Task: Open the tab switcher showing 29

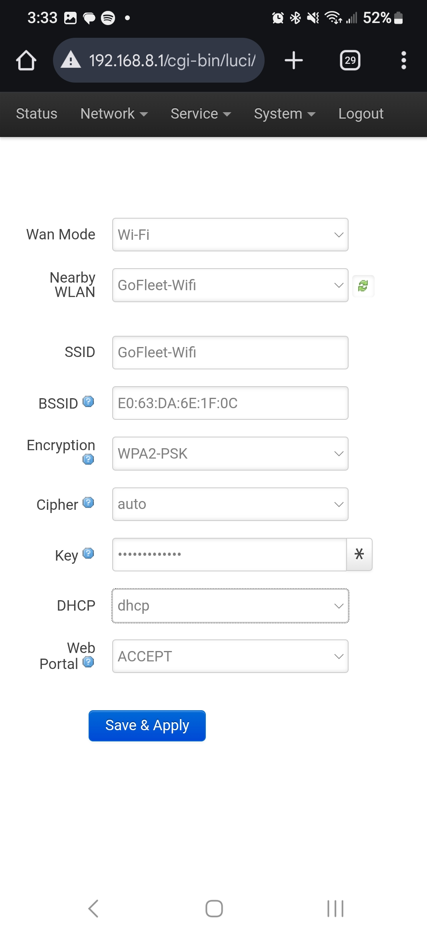Action: point(350,60)
